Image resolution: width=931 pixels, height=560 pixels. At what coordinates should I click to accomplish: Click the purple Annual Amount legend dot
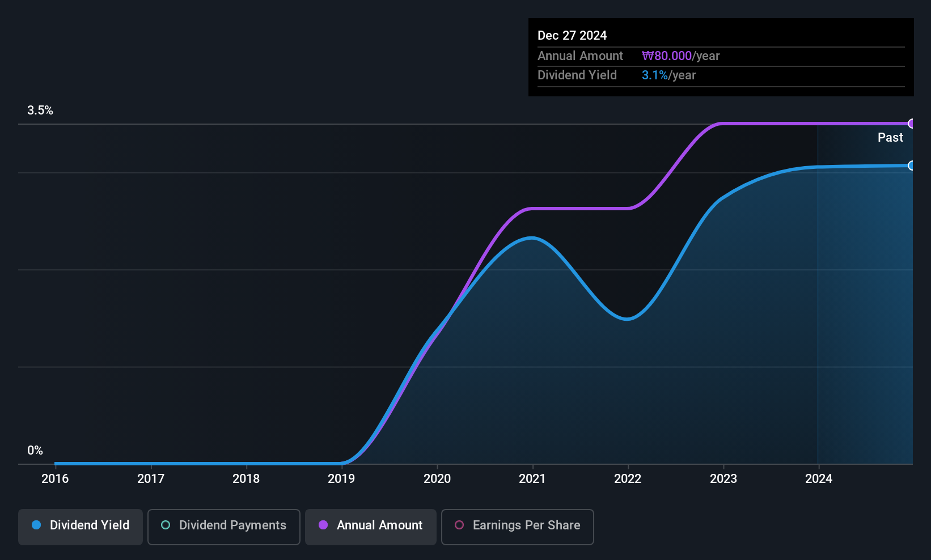(323, 525)
